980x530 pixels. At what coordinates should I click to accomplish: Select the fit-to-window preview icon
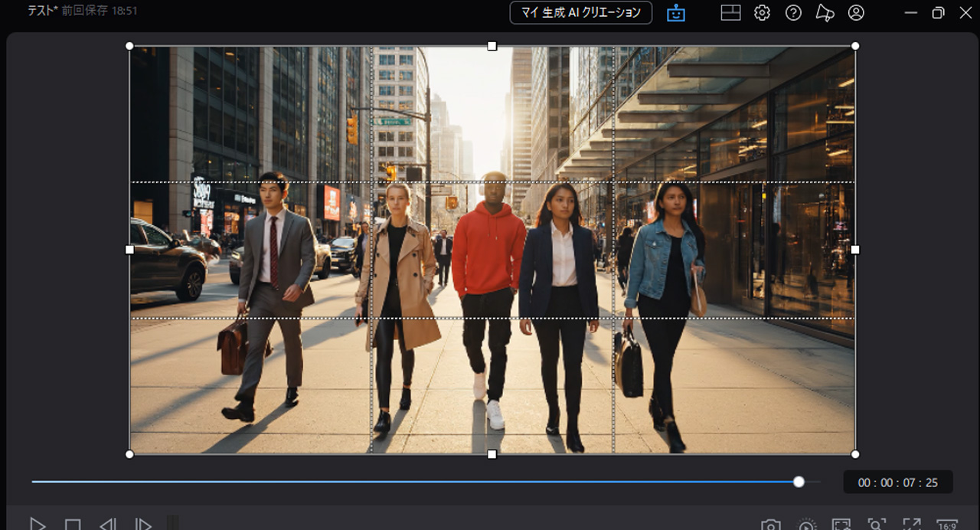[840, 524]
